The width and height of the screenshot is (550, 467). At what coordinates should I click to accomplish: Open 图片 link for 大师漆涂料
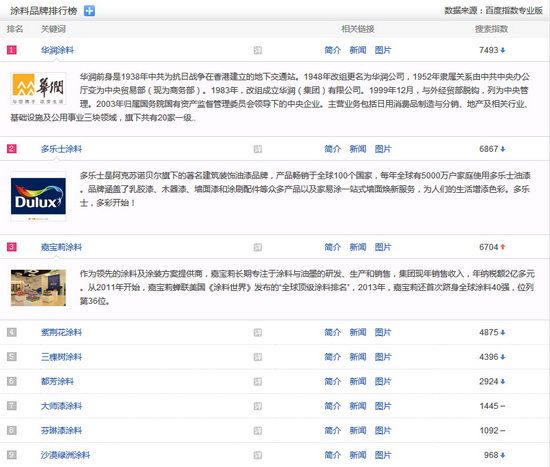[383, 406]
